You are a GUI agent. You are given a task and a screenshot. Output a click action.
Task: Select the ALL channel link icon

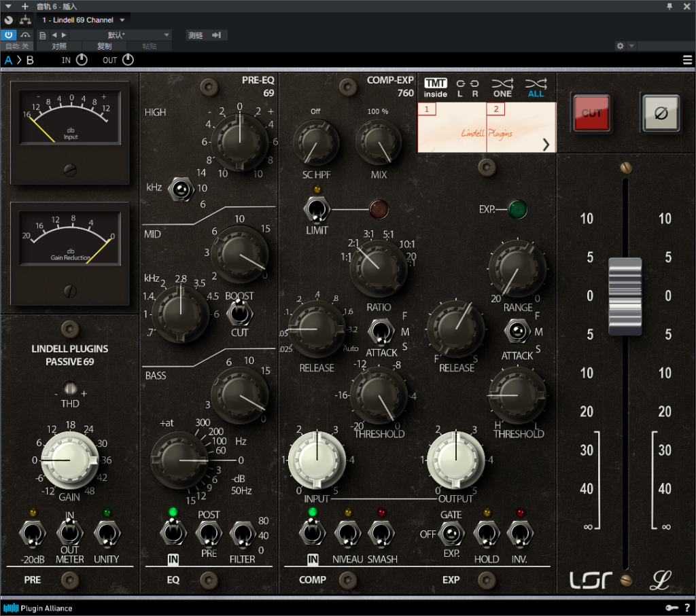(x=536, y=88)
